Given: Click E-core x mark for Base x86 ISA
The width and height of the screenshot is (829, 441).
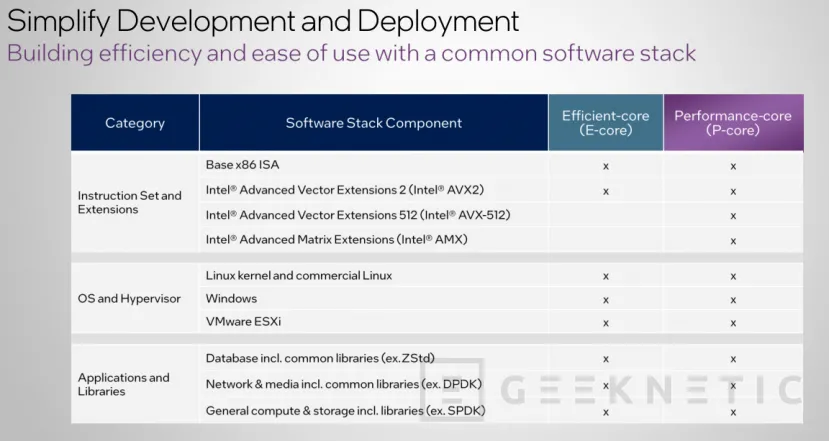Looking at the screenshot, I should [x=606, y=166].
